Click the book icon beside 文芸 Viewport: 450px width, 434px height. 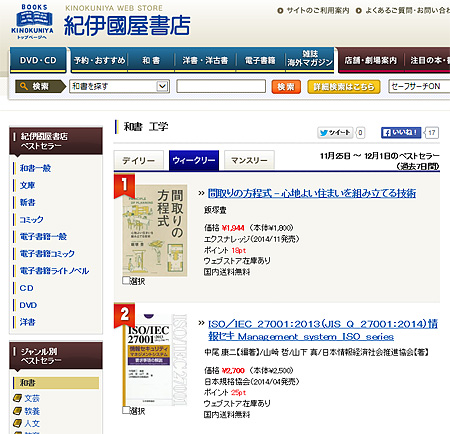point(17,398)
